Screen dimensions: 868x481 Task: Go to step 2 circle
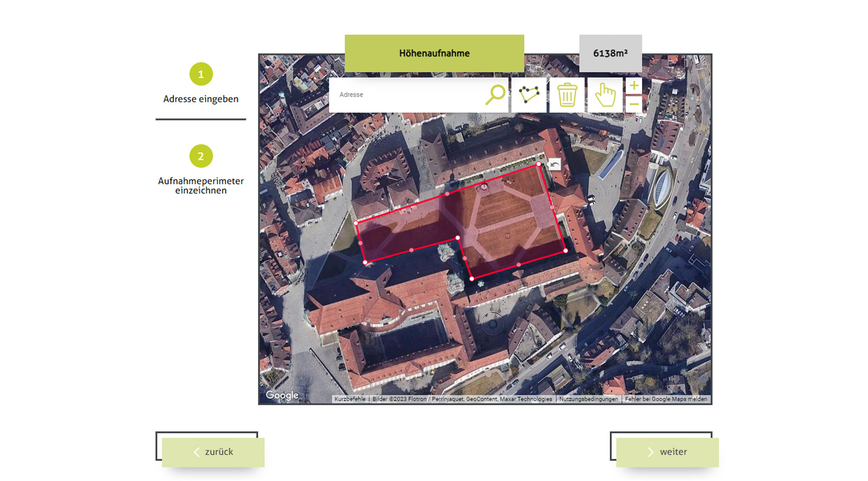[201, 156]
